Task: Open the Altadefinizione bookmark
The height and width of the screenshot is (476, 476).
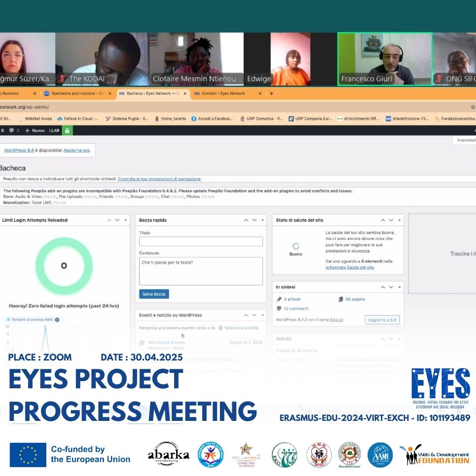Action: pos(407,119)
